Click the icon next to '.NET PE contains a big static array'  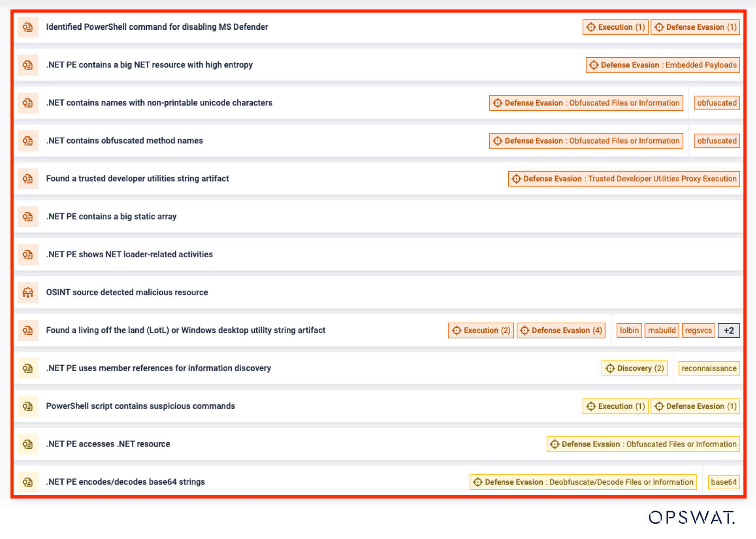pyautogui.click(x=28, y=217)
